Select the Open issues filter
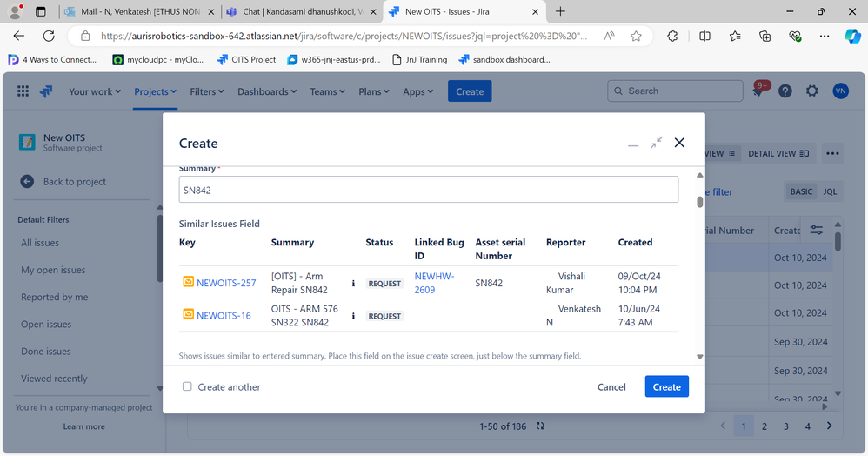 [x=46, y=324]
